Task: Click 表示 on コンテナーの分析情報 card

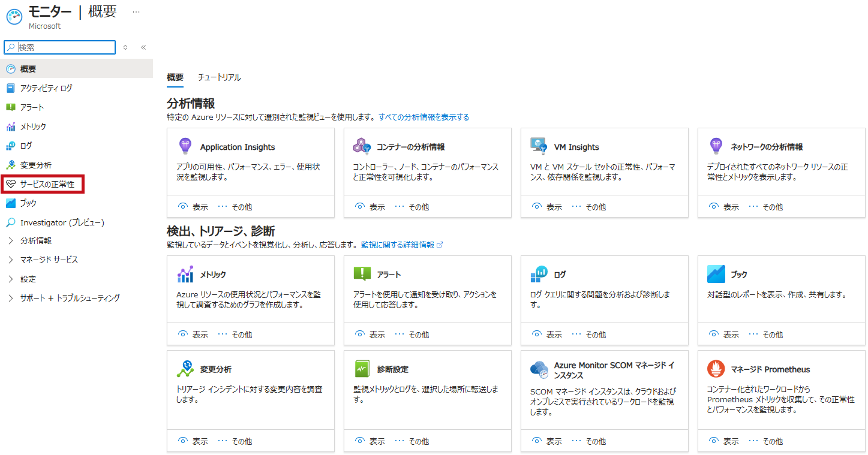Action: [370, 207]
